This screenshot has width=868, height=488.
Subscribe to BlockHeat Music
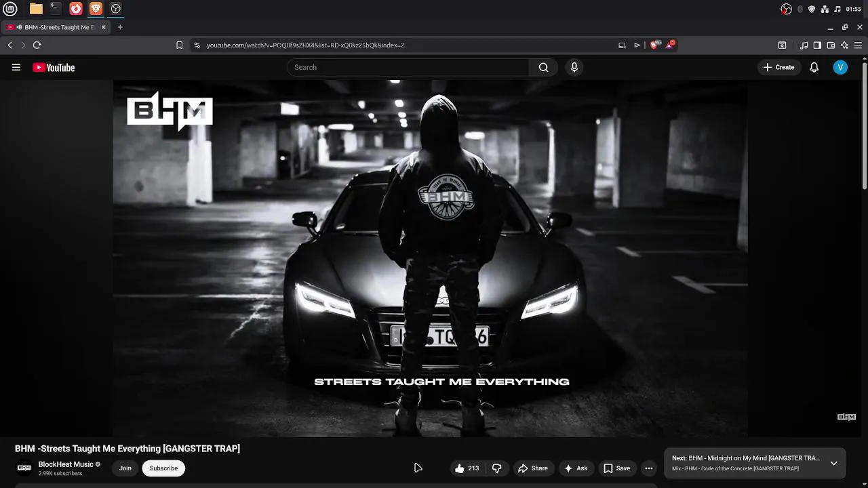coord(163,468)
